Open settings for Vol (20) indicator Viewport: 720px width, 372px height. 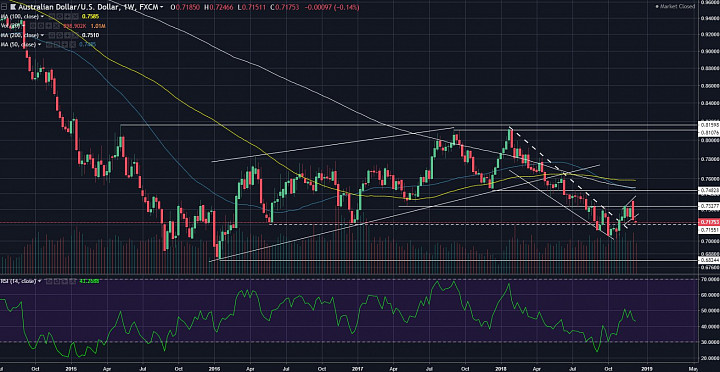(x=40, y=26)
